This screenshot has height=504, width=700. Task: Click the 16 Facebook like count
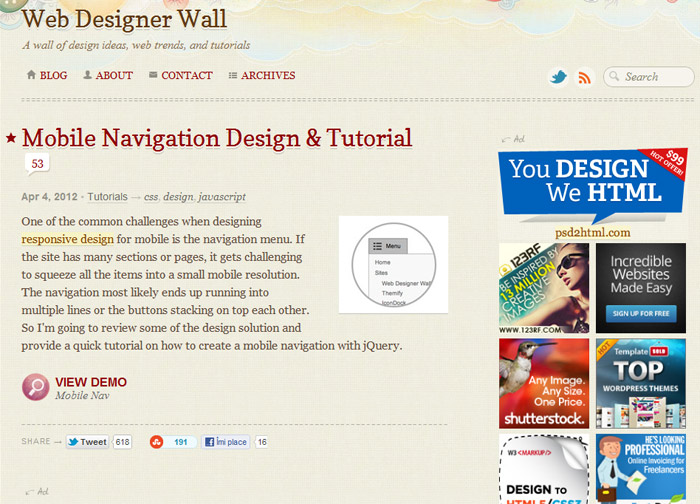[262, 442]
